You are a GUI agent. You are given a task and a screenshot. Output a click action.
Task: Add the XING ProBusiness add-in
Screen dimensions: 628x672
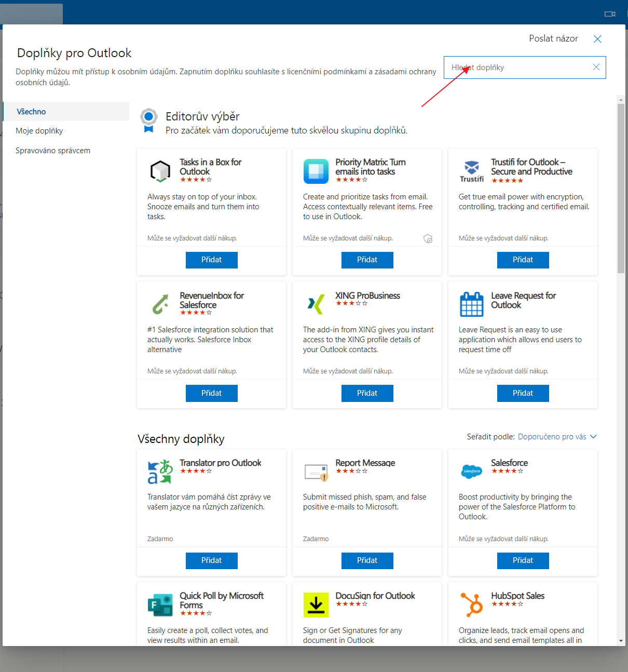click(367, 393)
